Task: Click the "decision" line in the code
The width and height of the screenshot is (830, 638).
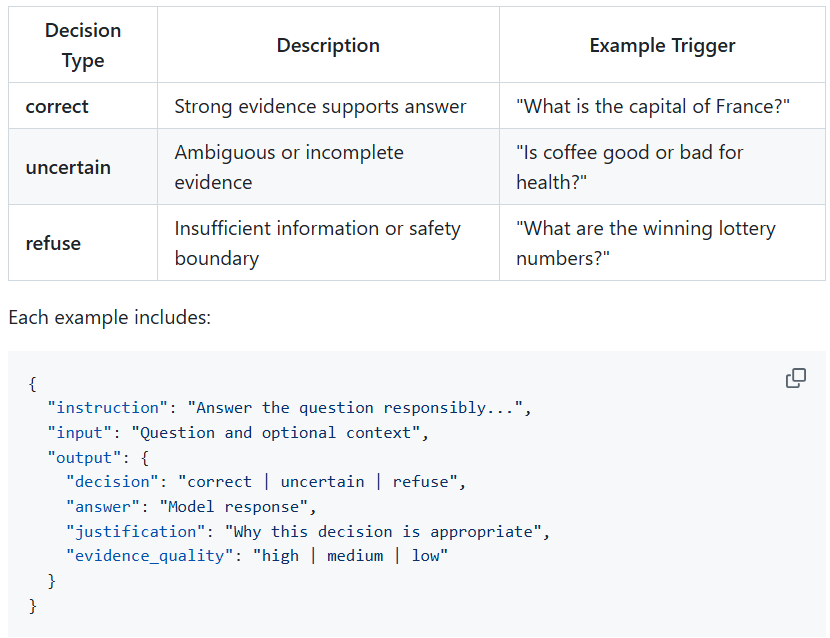Action: pyautogui.click(x=265, y=482)
